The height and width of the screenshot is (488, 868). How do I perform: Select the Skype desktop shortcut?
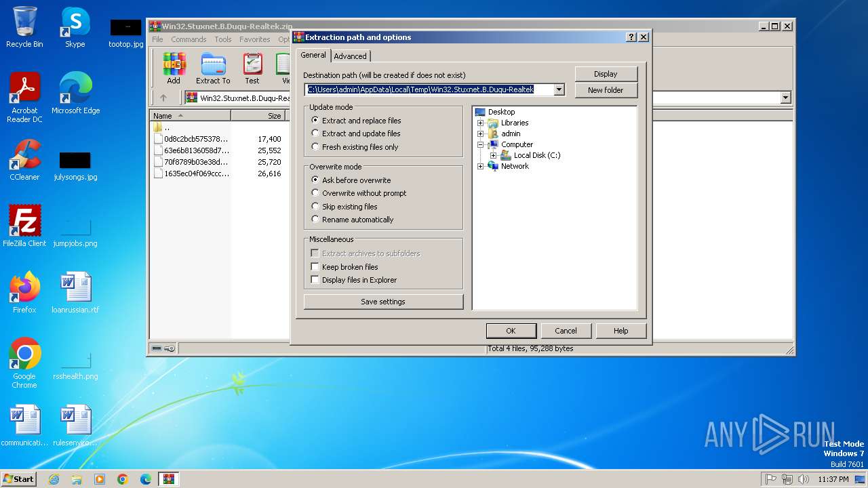75,27
